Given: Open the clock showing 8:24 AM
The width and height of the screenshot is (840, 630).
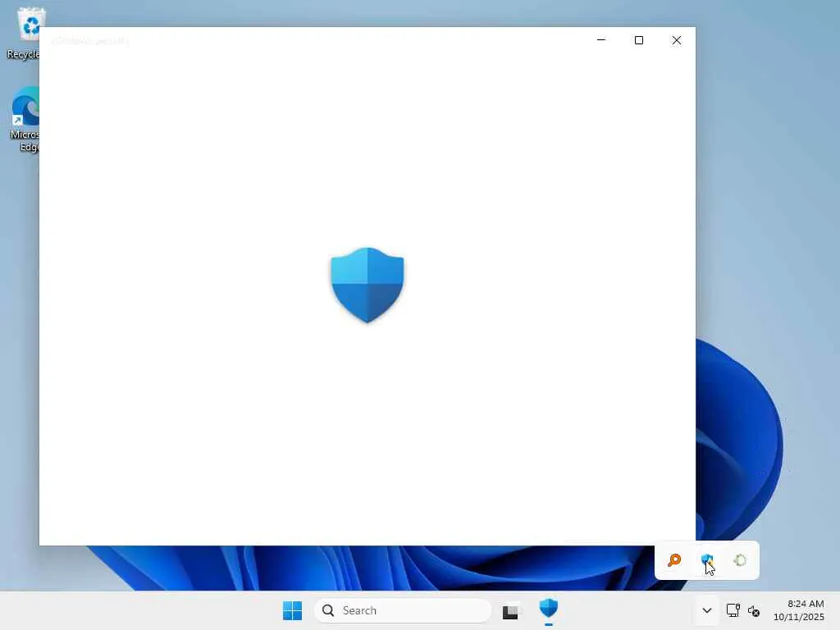Looking at the screenshot, I should point(798,610).
